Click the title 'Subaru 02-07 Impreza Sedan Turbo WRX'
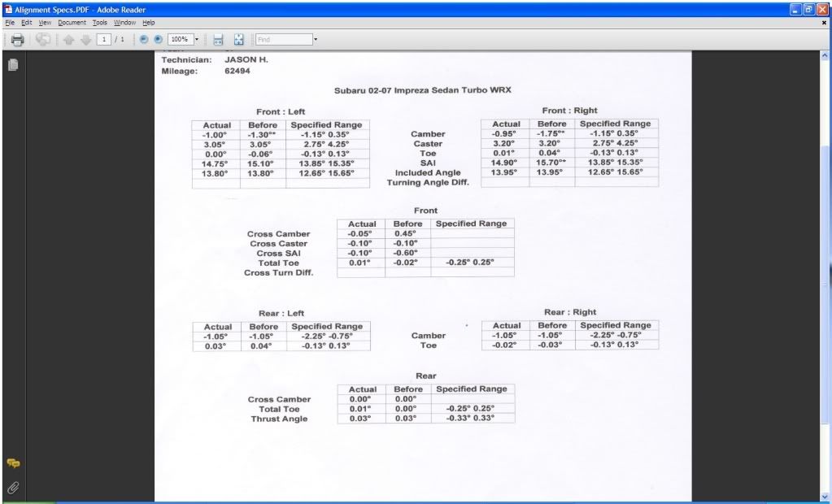The height and width of the screenshot is (504, 832). click(x=422, y=90)
